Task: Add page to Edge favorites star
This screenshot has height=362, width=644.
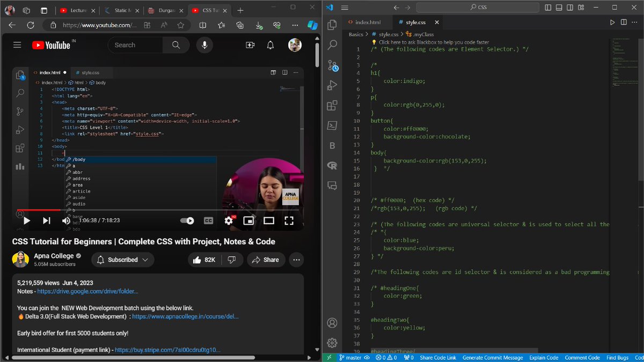Action: click(181, 25)
